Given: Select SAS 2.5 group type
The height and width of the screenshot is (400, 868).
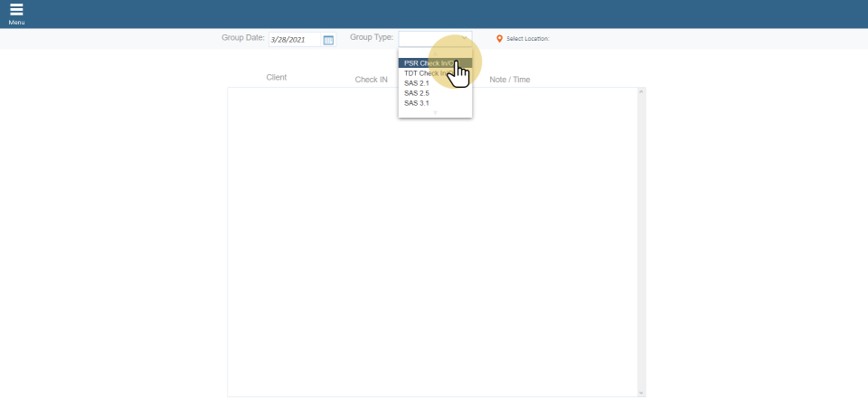Looking at the screenshot, I should (417, 93).
